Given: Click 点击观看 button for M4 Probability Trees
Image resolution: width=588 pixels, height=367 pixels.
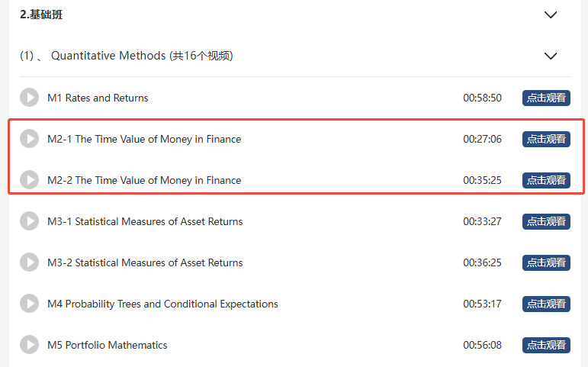Looking at the screenshot, I should 546,304.
